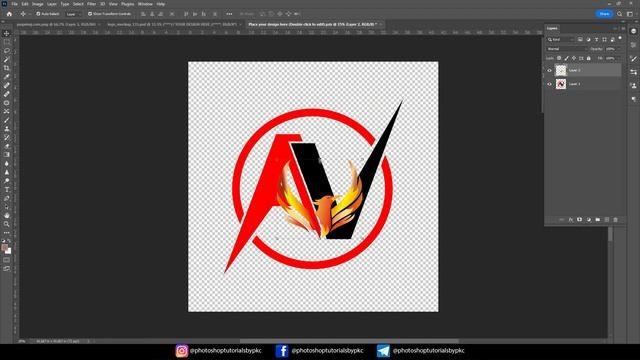Viewport: 640px width, 360px height.
Task: Open the Move tool preset picker arrow
Action: coord(29,14)
